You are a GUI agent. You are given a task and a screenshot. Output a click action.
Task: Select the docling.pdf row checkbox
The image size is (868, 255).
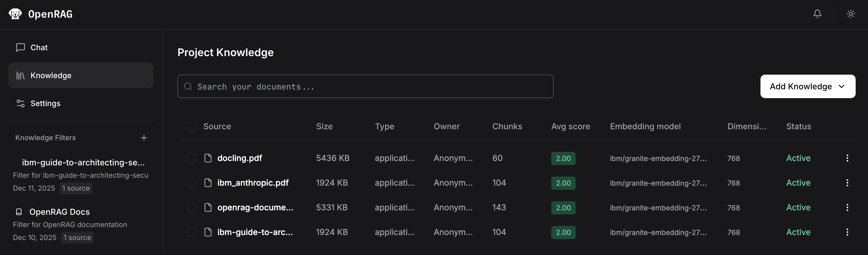(x=191, y=158)
